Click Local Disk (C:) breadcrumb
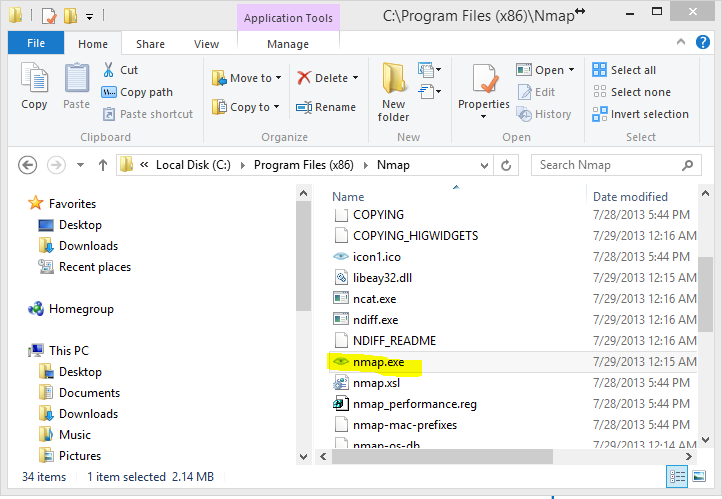The width and height of the screenshot is (722, 499). [x=193, y=165]
